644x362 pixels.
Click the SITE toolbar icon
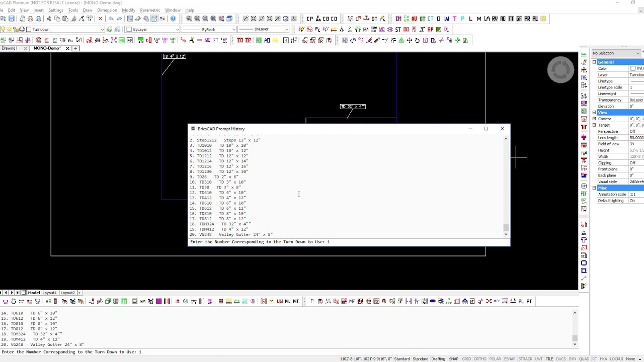pyautogui.click(x=62, y=40)
